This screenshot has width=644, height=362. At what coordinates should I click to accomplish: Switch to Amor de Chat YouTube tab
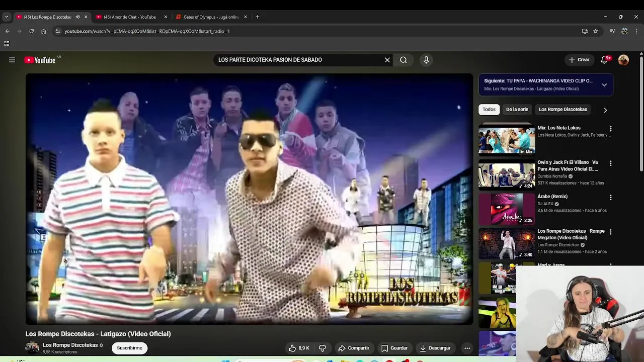tap(130, 17)
